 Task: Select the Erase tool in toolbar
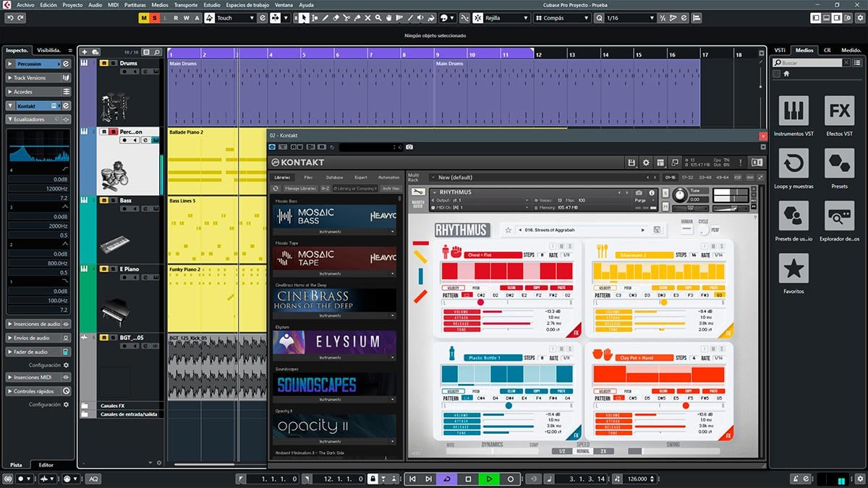[x=336, y=17]
